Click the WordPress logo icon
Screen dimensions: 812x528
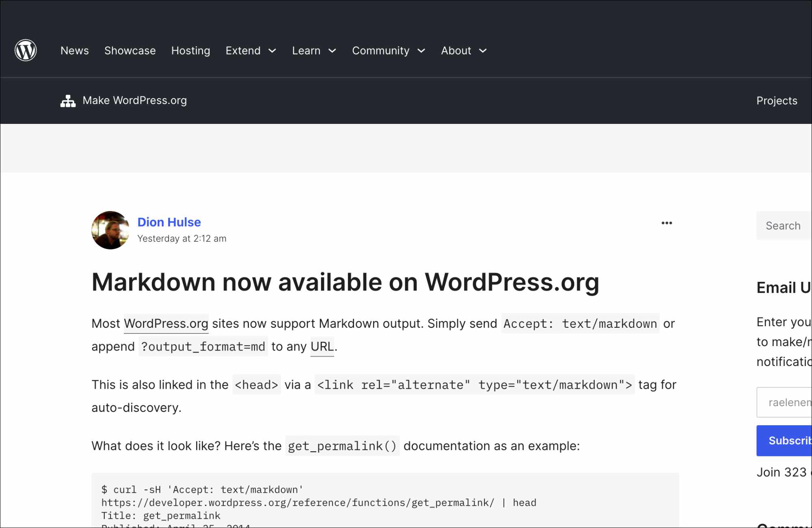(26, 50)
